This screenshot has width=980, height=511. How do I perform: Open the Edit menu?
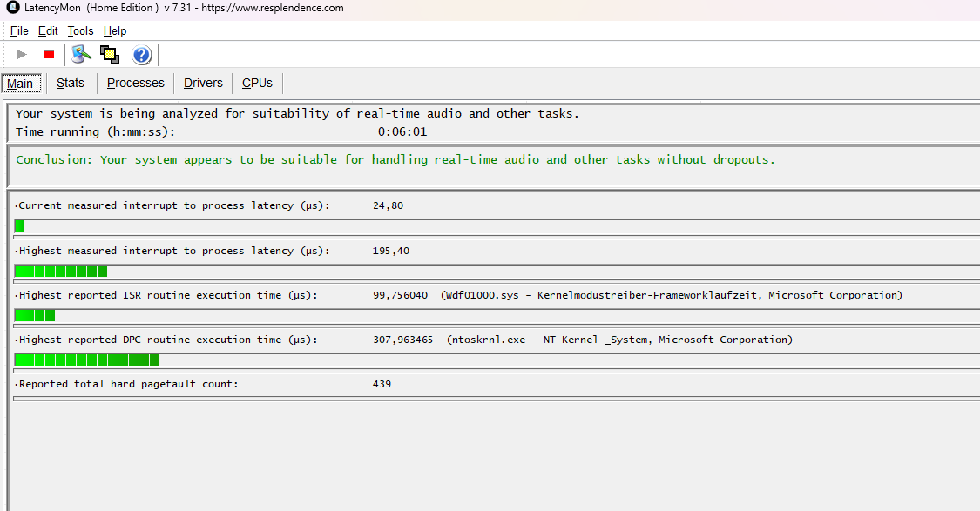pos(48,30)
